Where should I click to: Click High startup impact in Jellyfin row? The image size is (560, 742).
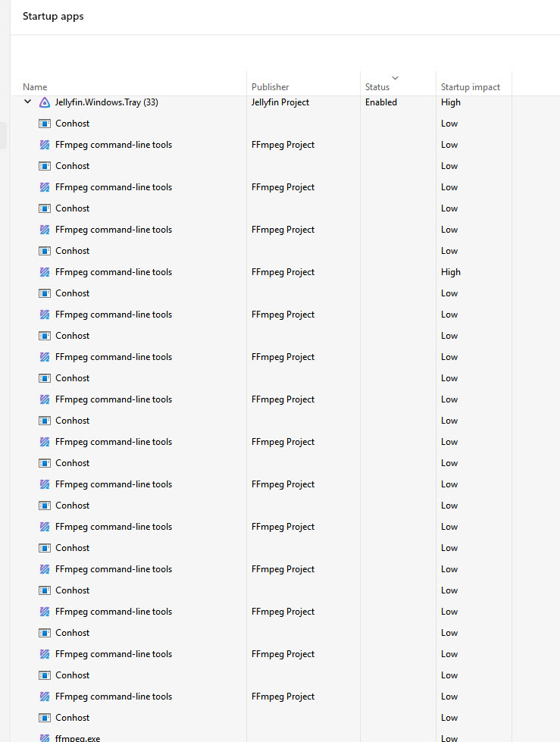click(451, 102)
